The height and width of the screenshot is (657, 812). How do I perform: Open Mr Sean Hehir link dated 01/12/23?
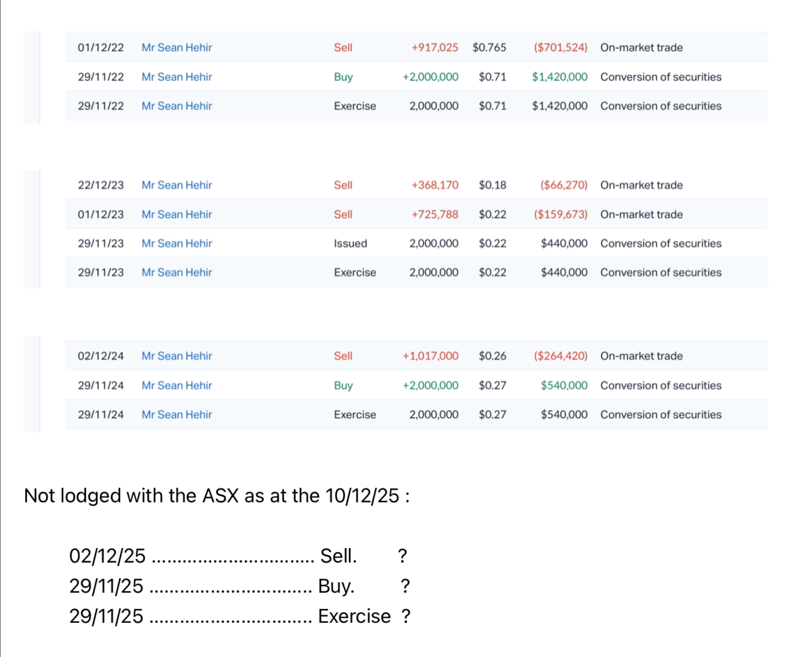[x=176, y=214]
